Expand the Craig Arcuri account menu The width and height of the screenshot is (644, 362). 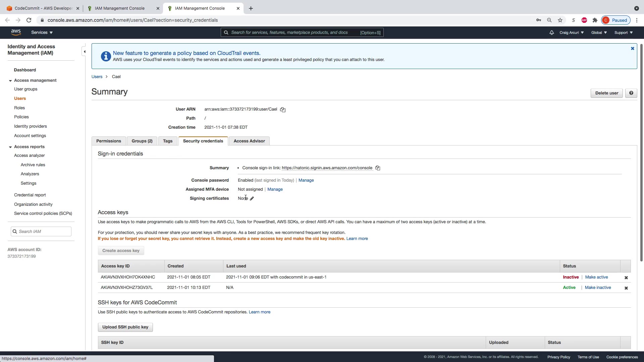click(571, 33)
